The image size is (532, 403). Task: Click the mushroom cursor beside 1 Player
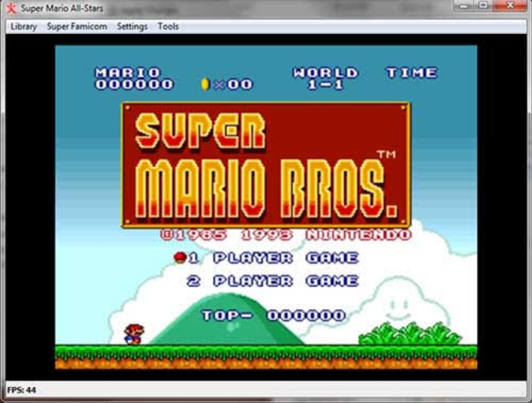[180, 257]
